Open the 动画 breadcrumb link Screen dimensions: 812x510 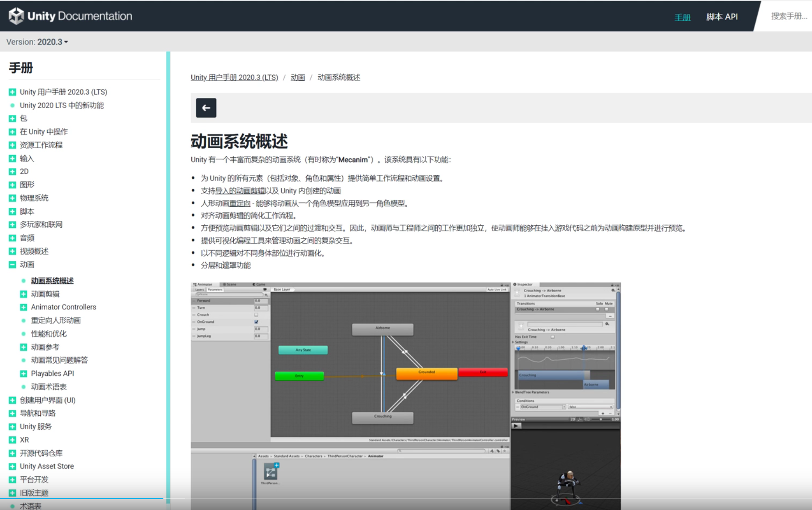[x=298, y=78]
